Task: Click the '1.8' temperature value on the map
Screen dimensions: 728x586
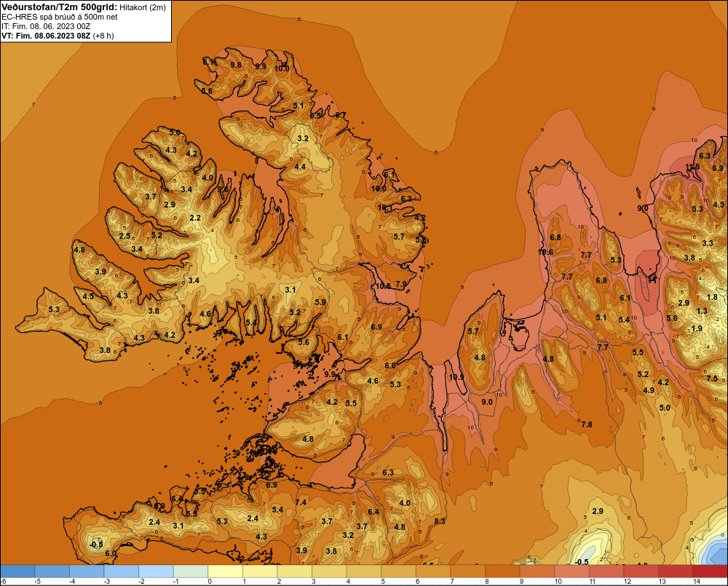Action: tap(712, 297)
